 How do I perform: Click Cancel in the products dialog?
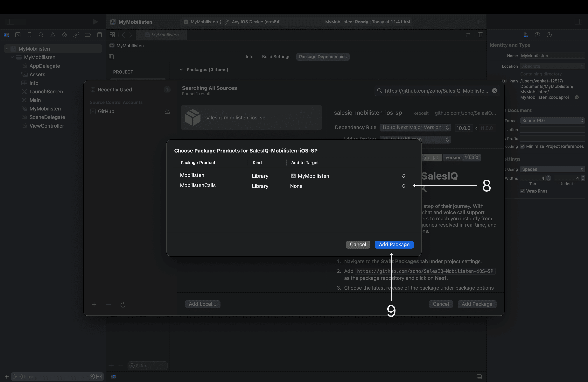coord(358,245)
